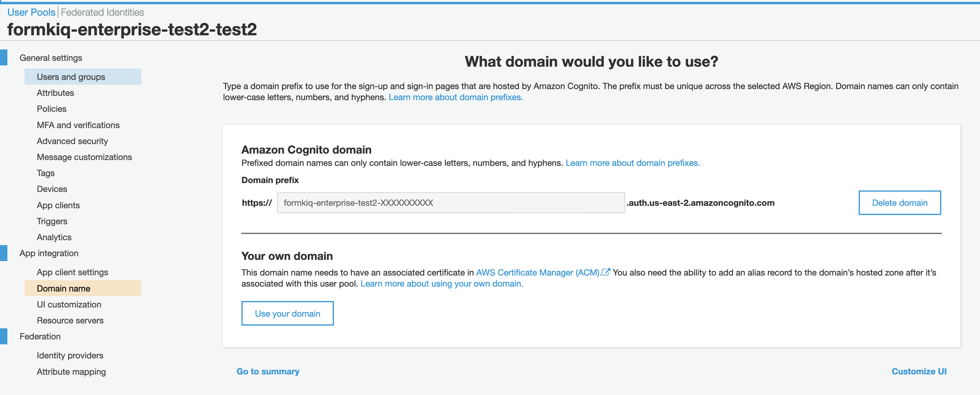Click the Domain prefix input field
Image resolution: width=980 pixels, height=395 pixels.
(451, 203)
